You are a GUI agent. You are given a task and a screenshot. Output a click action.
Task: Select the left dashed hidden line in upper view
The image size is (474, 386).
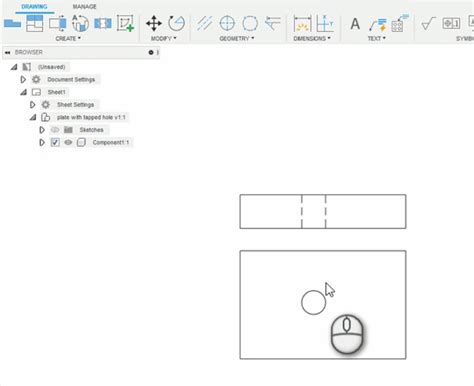(302, 211)
